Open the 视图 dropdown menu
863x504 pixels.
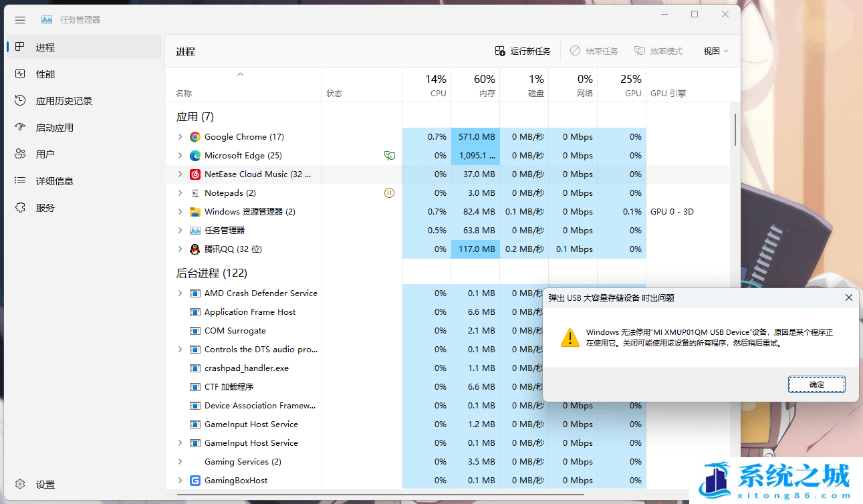715,51
